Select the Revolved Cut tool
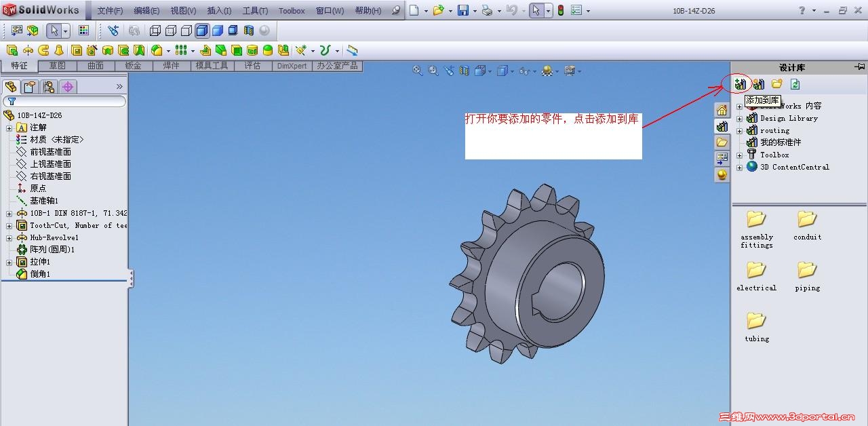868x426 pixels. click(108, 50)
